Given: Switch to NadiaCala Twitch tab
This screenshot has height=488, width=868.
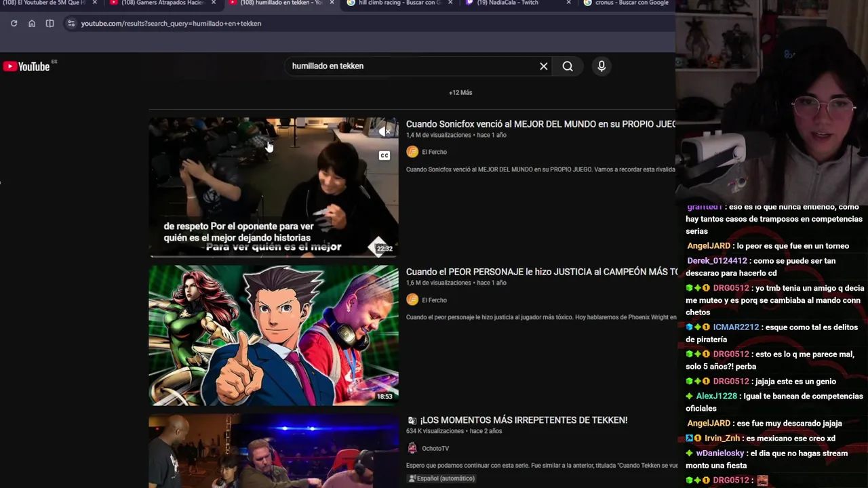Looking at the screenshot, I should [x=507, y=3].
